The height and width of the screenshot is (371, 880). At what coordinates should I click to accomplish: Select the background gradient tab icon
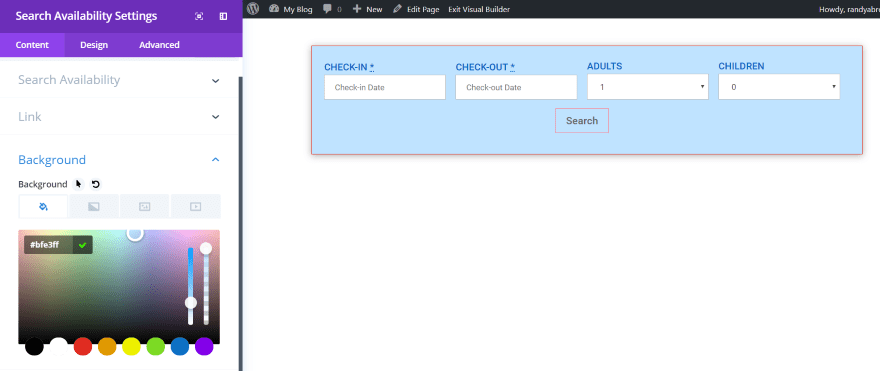(x=94, y=207)
